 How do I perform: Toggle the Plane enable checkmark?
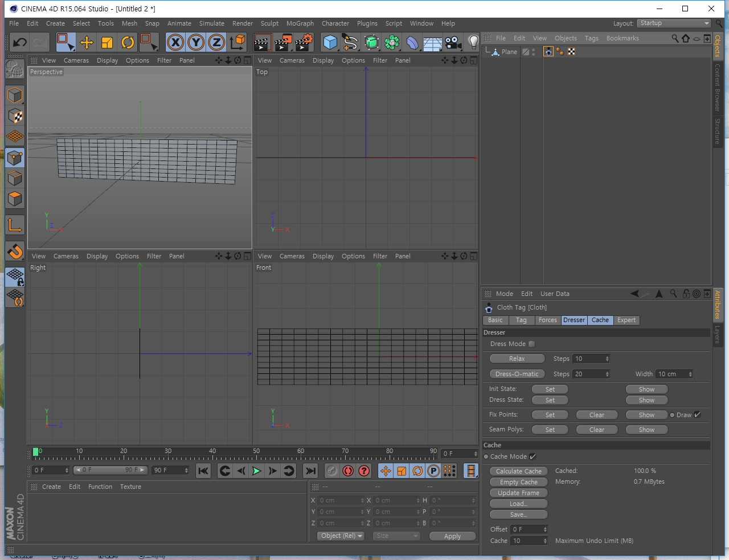coord(526,52)
